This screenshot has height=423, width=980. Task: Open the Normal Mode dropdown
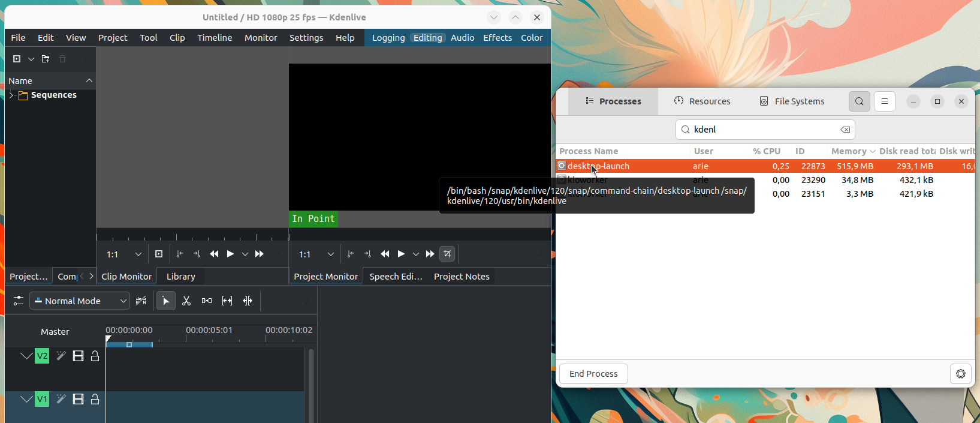tap(80, 301)
